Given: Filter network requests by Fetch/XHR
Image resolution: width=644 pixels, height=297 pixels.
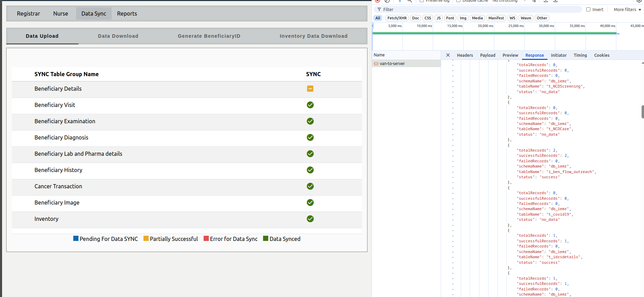Looking at the screenshot, I should 397,18.
